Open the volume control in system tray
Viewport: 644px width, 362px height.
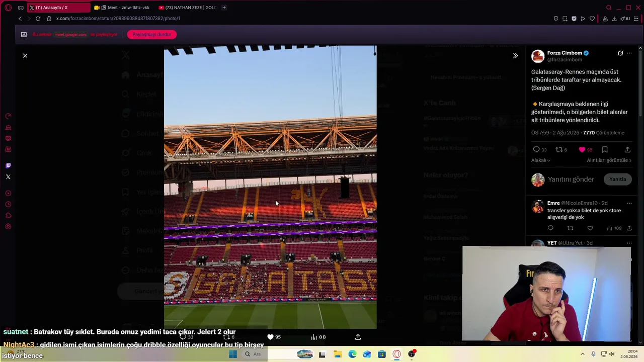(x=612, y=354)
